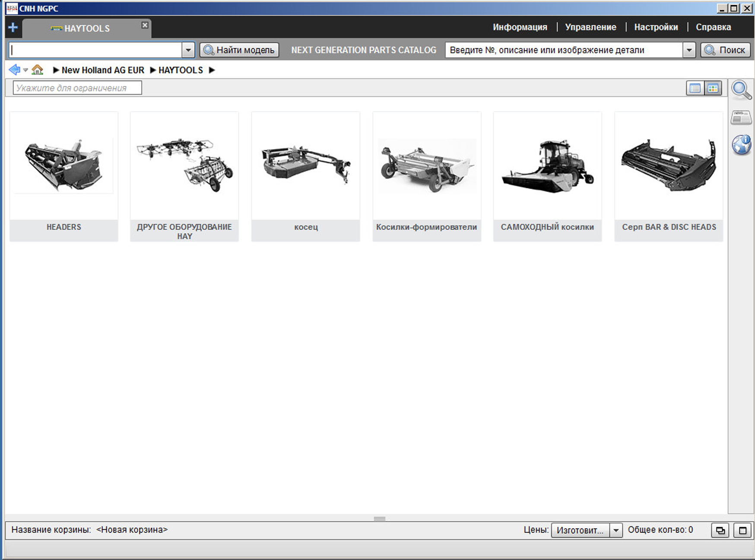Image resolution: width=755 pixels, height=560 pixels.
Task: Click the Найти модель button
Action: point(239,50)
